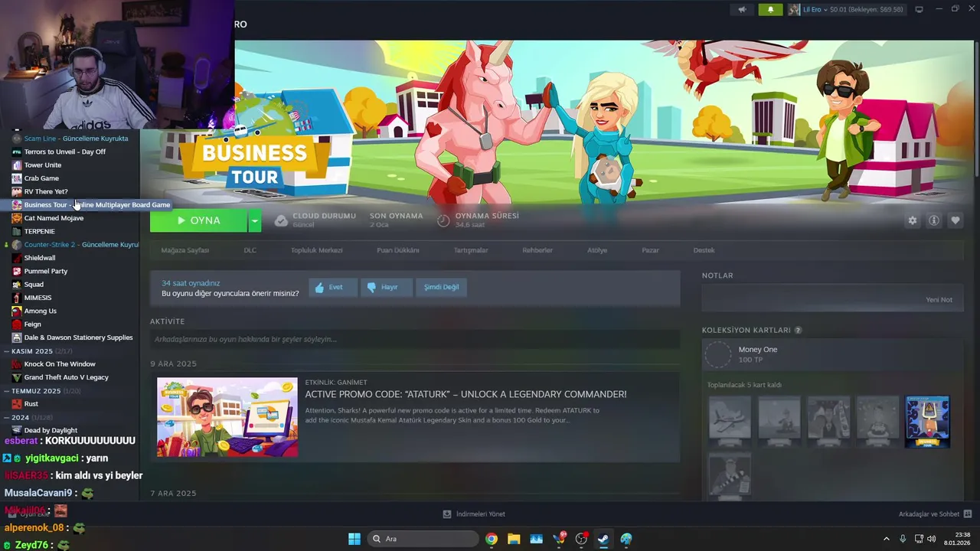Click the activity comment input field
The width and height of the screenshot is (980, 551).
[x=415, y=339]
